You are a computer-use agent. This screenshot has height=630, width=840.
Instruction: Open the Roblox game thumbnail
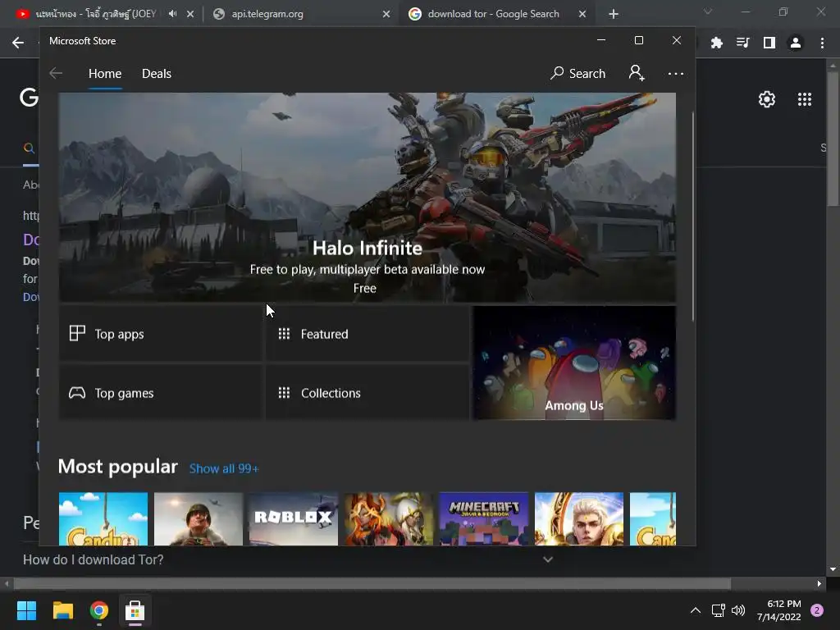click(294, 519)
